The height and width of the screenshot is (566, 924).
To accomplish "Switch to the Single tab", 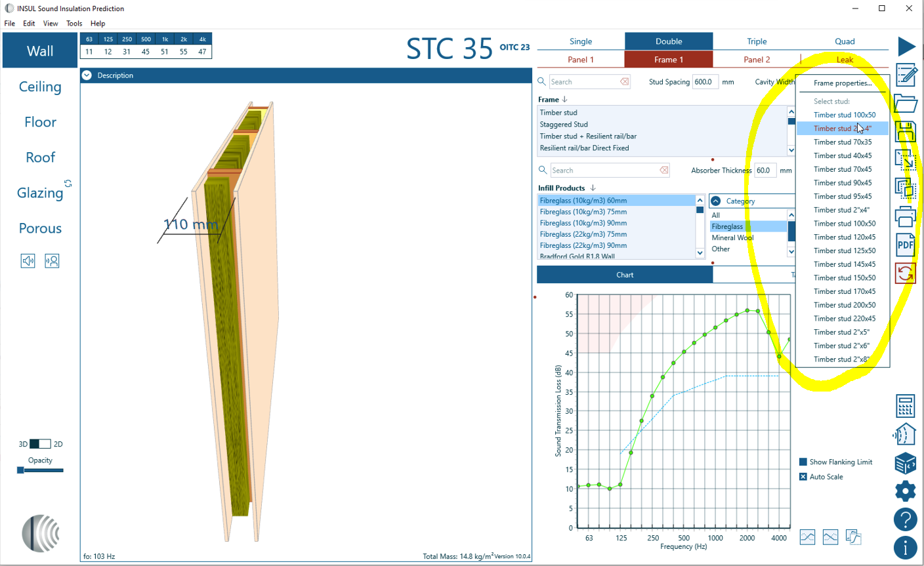I will coord(581,41).
